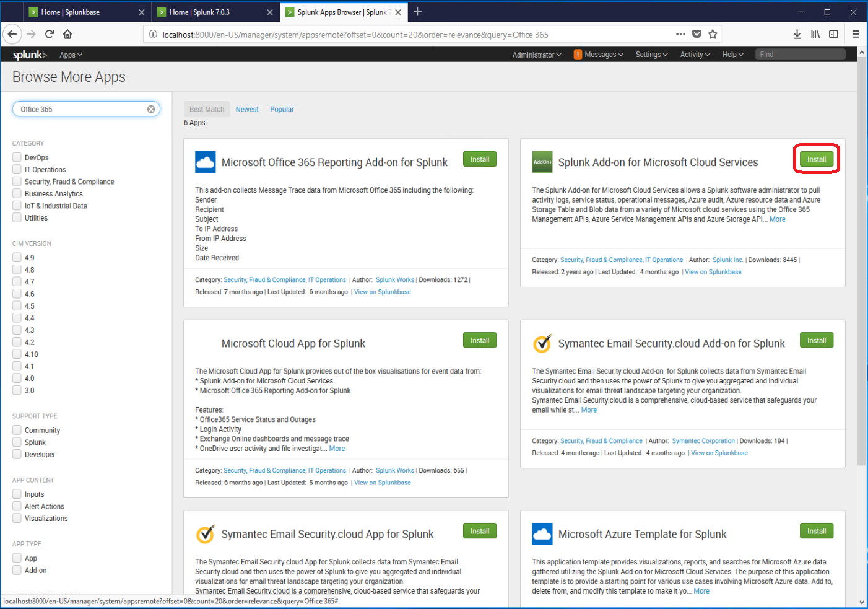Open the Activity dropdown menu

pyautogui.click(x=694, y=55)
